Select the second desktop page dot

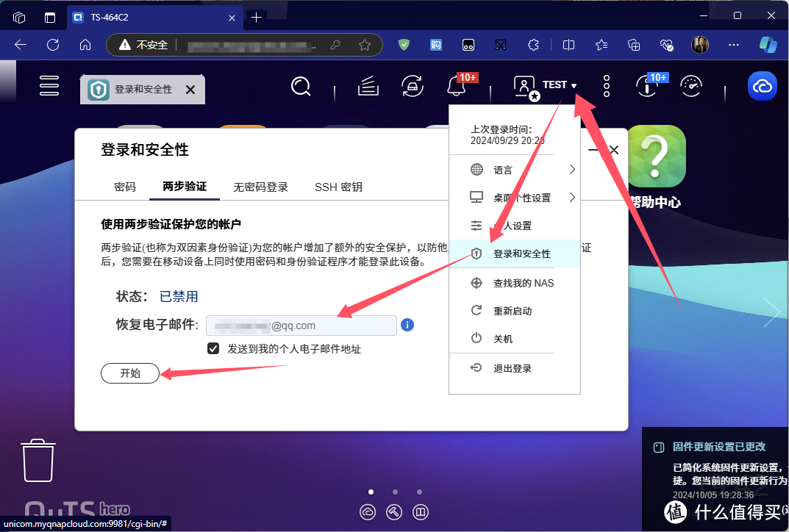395,492
